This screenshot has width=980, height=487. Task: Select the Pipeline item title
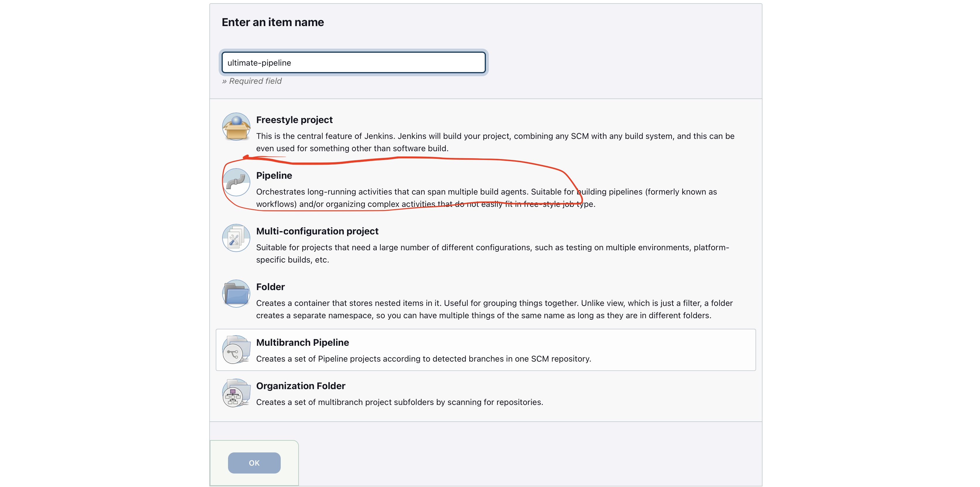pyautogui.click(x=274, y=176)
